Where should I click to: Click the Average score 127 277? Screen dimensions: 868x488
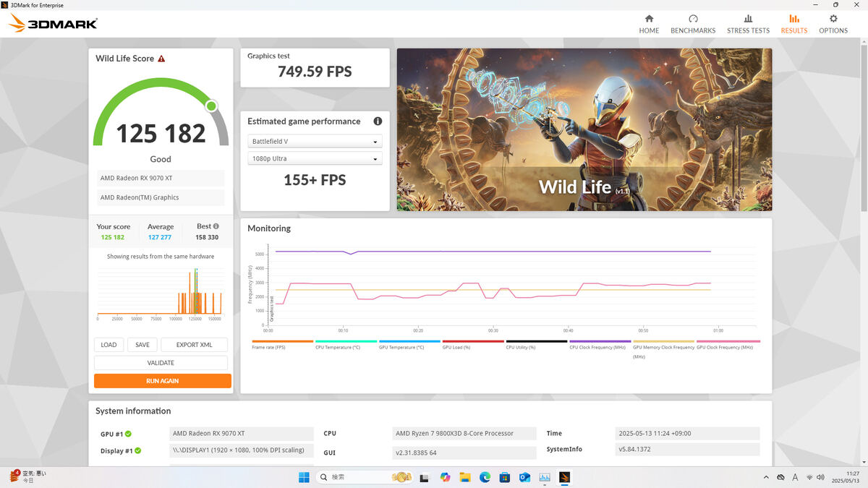(161, 237)
